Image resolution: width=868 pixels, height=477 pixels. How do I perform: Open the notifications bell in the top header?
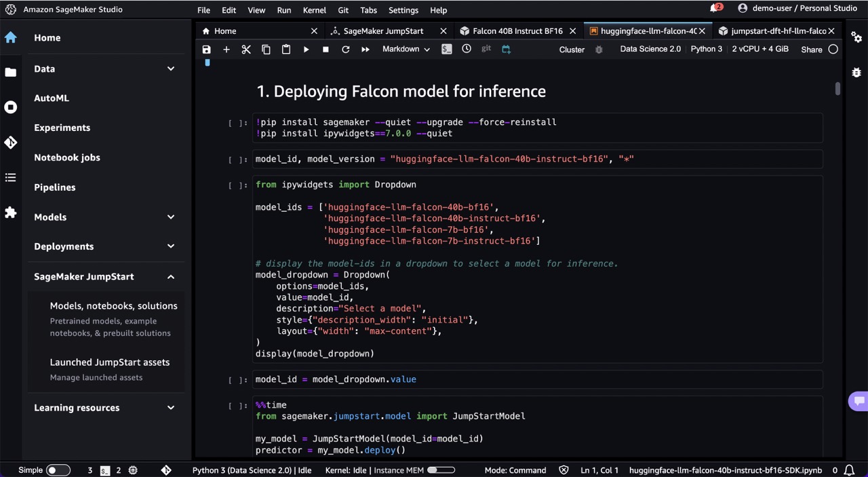point(715,8)
